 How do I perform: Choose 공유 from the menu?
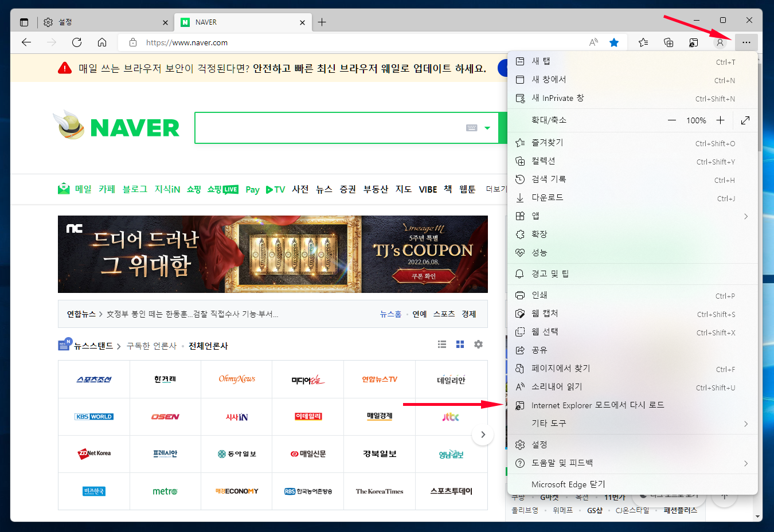pyautogui.click(x=632, y=350)
